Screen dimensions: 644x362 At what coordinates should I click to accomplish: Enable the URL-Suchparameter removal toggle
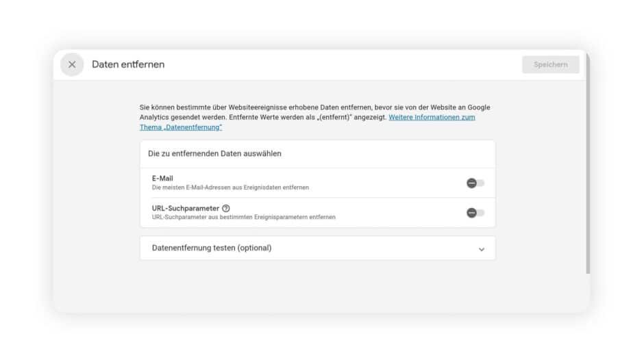click(475, 213)
